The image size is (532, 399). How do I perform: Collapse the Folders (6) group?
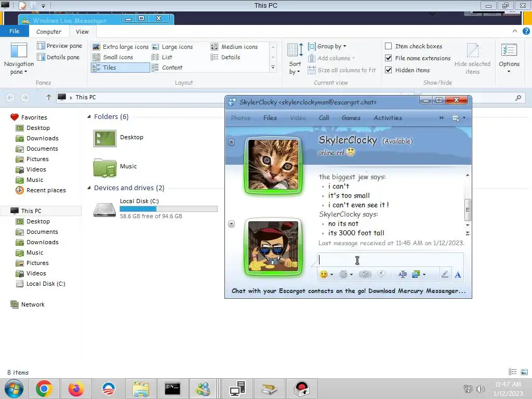coord(89,117)
